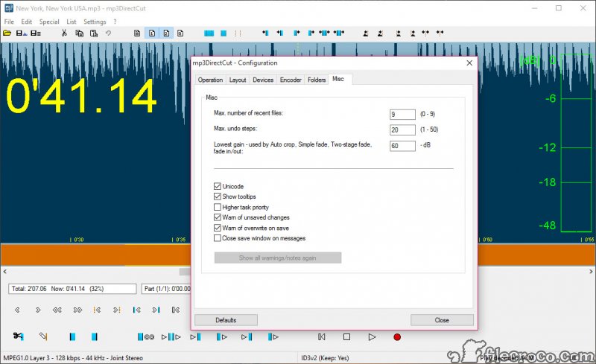
Task: Open the List menu
Action: [x=72, y=22]
